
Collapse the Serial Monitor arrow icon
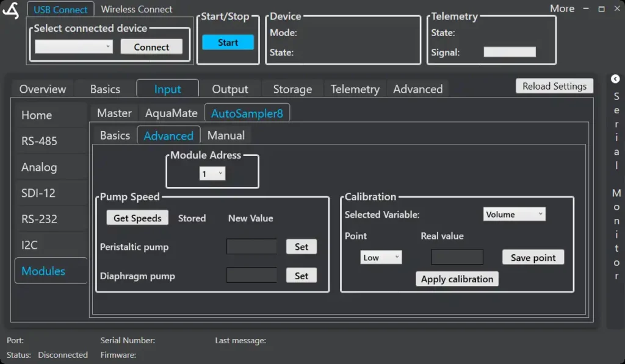pos(615,79)
